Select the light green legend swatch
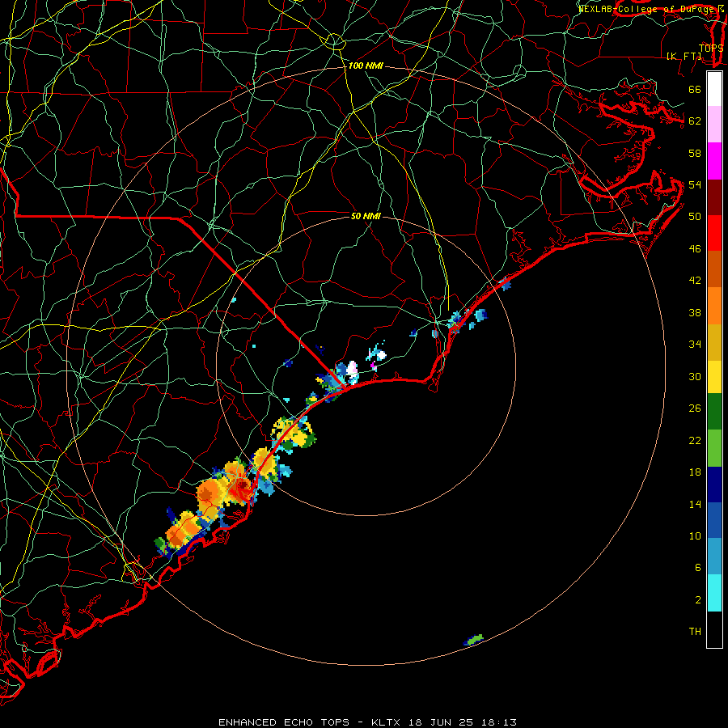This screenshot has width=728, height=728. [x=714, y=448]
